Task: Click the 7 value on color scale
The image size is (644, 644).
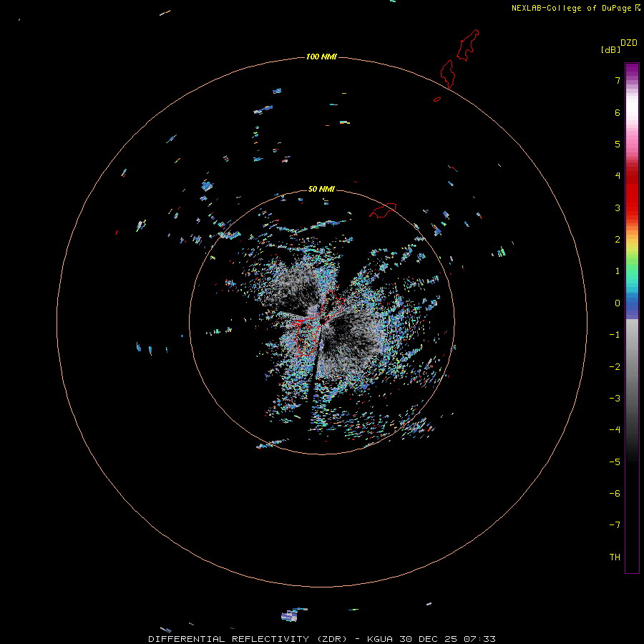Action: pyautogui.click(x=618, y=80)
